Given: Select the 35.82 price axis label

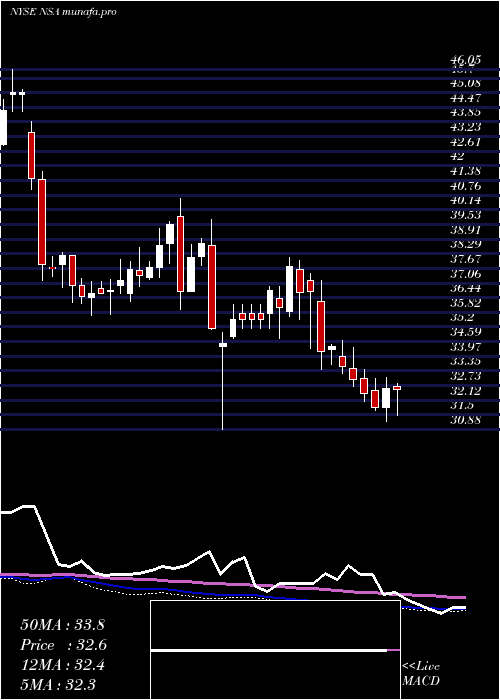Looking at the screenshot, I should coord(465,303).
